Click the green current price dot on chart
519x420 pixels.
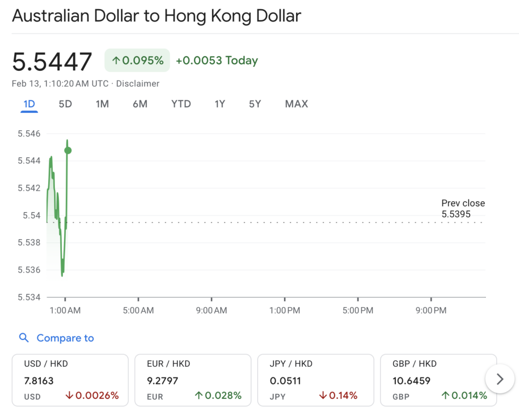coord(68,150)
